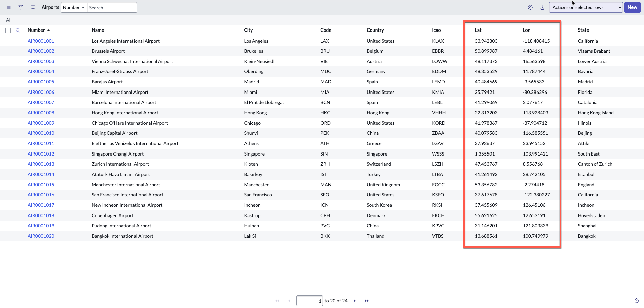Image resolution: width=644 pixels, height=308 pixels.
Task: Open record AIR0001019
Action: click(x=41, y=226)
